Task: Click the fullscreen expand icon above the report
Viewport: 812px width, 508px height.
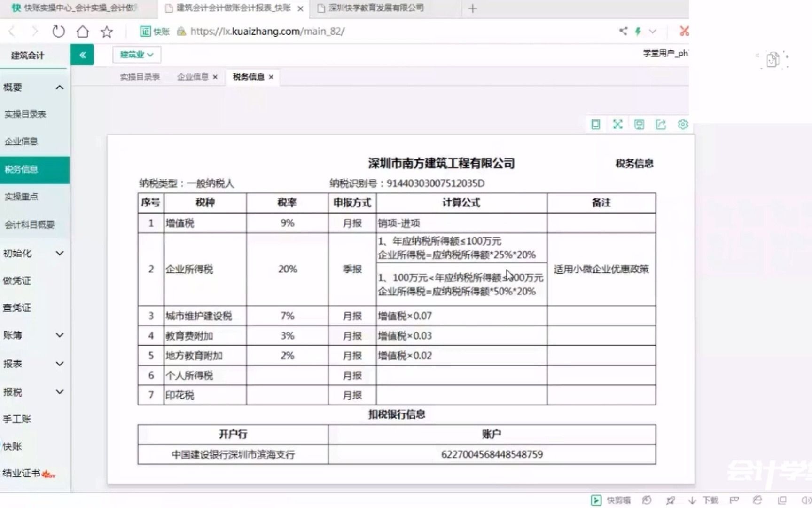Action: click(x=617, y=124)
